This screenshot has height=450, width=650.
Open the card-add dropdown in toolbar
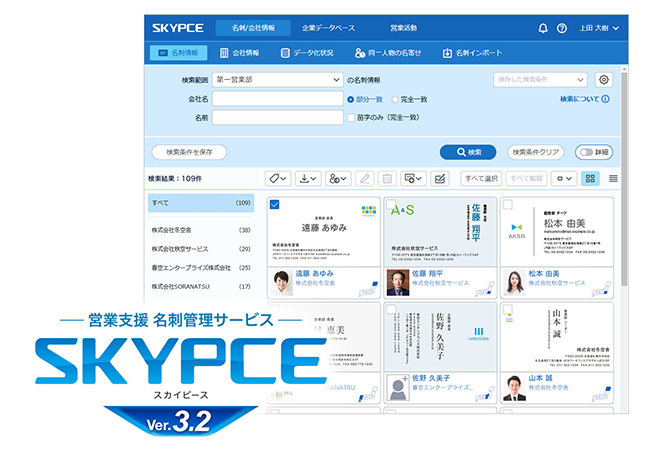pyautogui.click(x=413, y=179)
